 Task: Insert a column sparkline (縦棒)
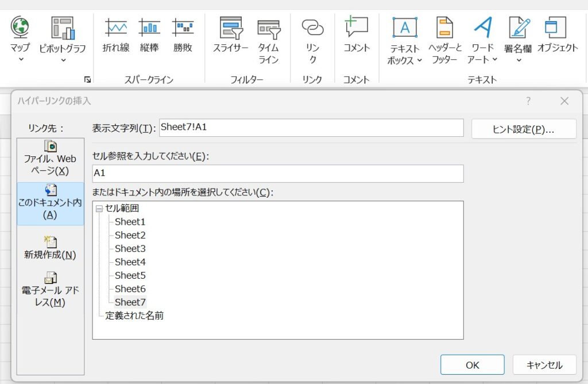tap(149, 28)
